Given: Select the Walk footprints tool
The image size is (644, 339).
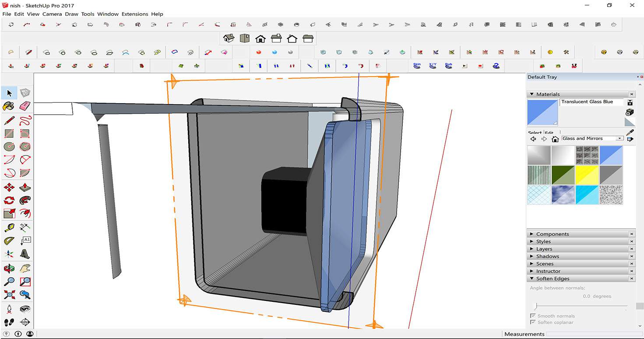Looking at the screenshot, I should coord(9,322).
